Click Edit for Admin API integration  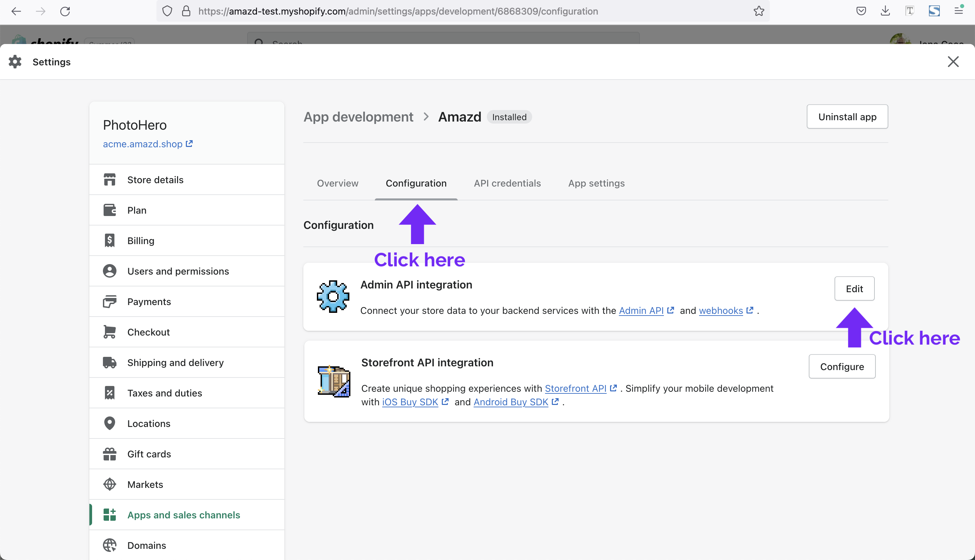tap(854, 288)
